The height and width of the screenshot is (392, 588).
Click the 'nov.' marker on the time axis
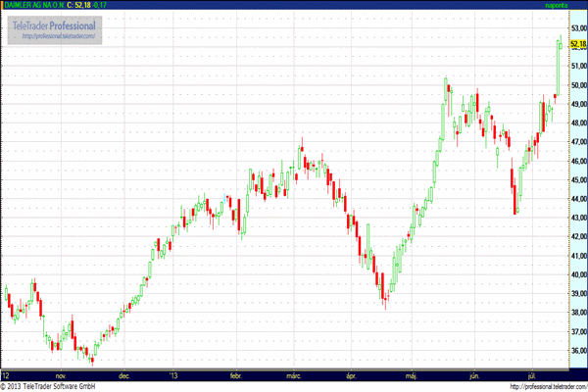click(x=61, y=375)
